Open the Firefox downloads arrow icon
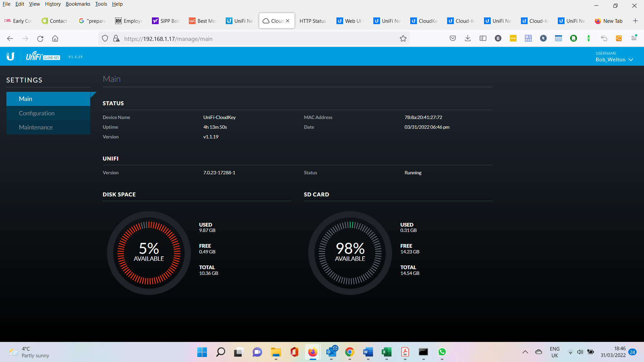Viewport: 644px width, 362px height. pyautogui.click(x=468, y=39)
